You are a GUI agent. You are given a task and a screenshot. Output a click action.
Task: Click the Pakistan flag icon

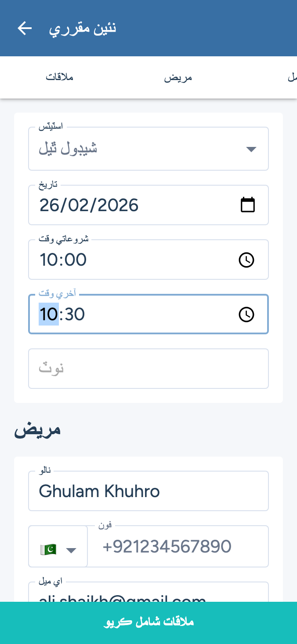[x=48, y=549]
